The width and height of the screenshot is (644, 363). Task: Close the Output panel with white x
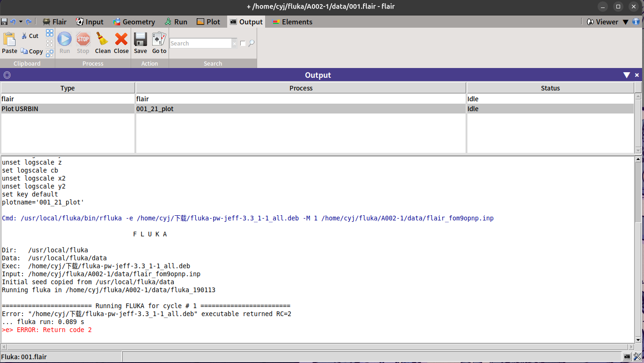[x=637, y=75]
